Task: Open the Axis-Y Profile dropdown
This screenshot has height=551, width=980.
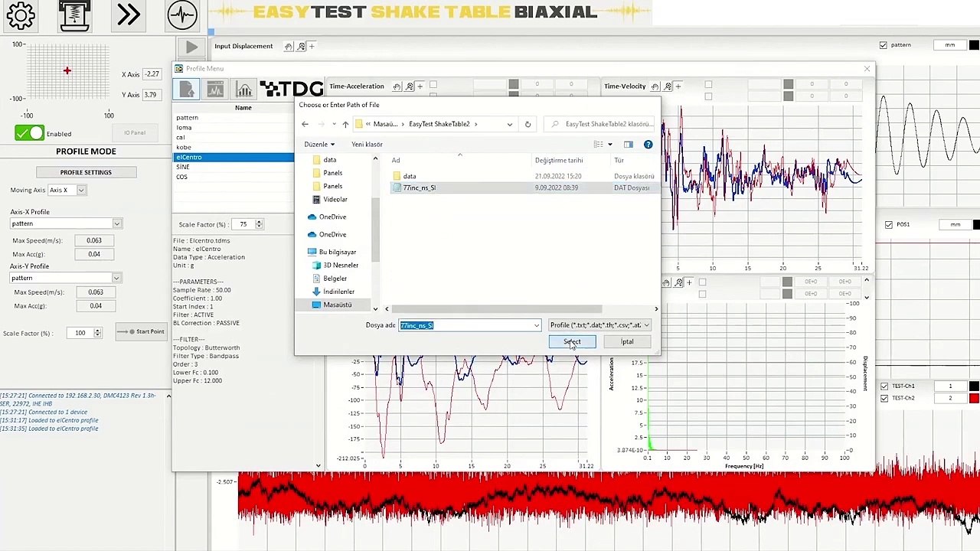Action: tap(117, 278)
